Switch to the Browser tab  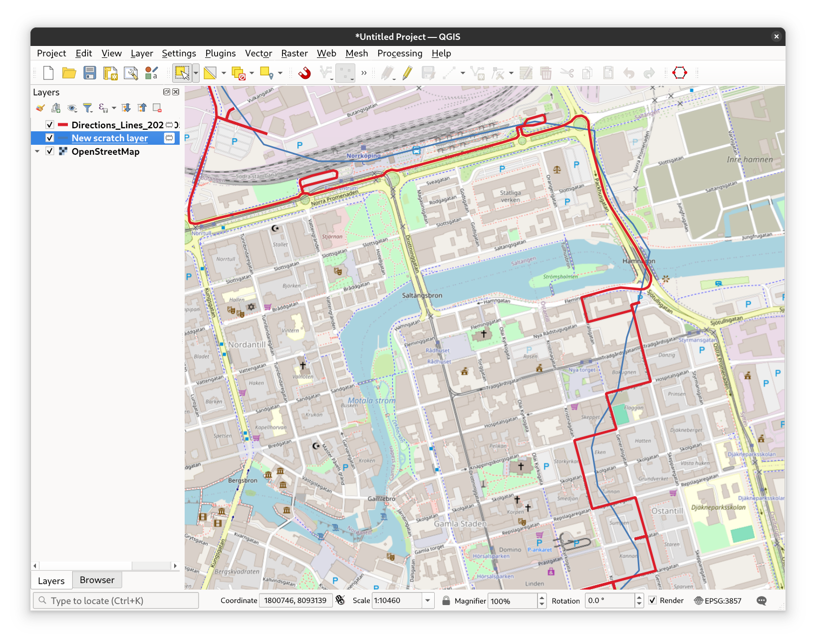coord(97,580)
